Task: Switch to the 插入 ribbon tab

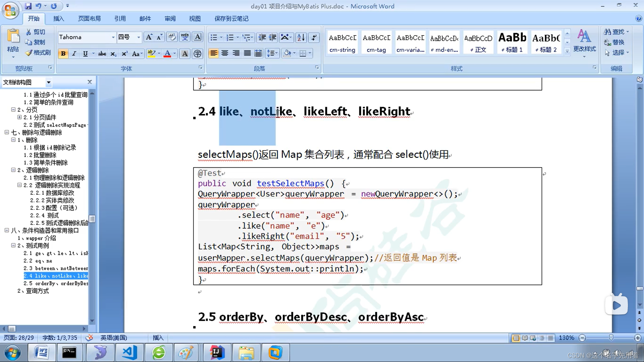Action: 59,19
